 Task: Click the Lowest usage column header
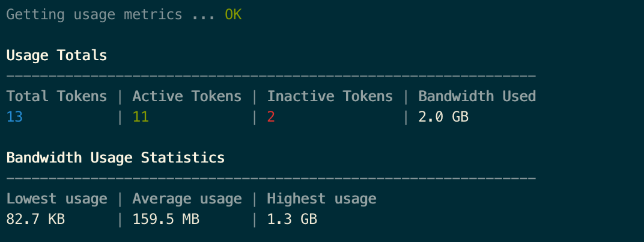pos(56,199)
